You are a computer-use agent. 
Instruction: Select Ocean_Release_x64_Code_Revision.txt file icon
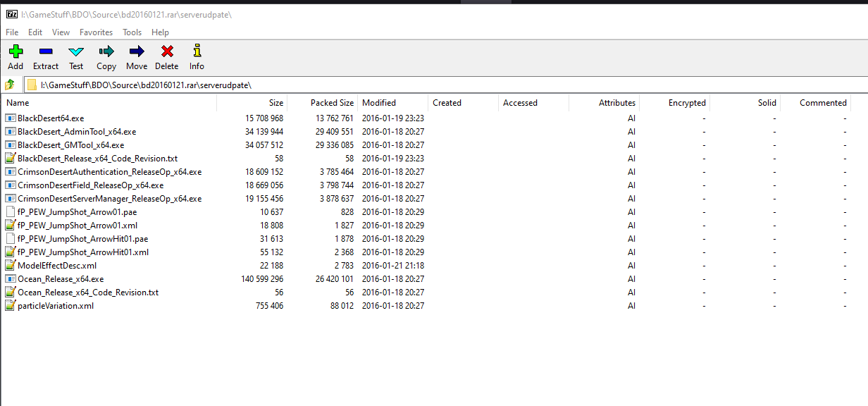[x=10, y=293]
